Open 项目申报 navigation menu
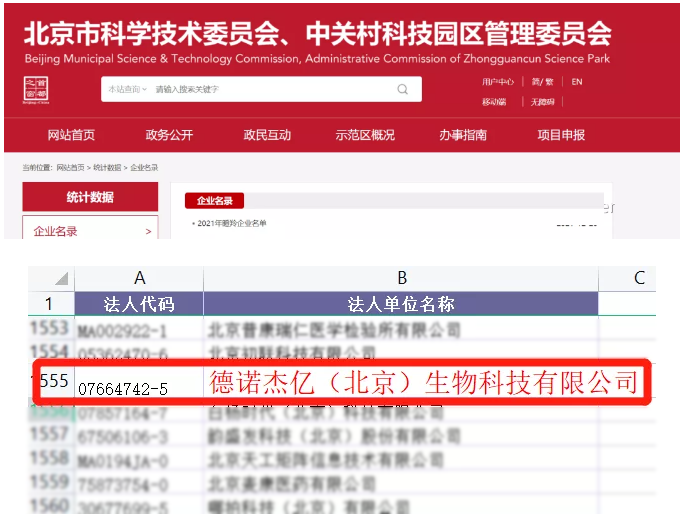 (x=561, y=135)
